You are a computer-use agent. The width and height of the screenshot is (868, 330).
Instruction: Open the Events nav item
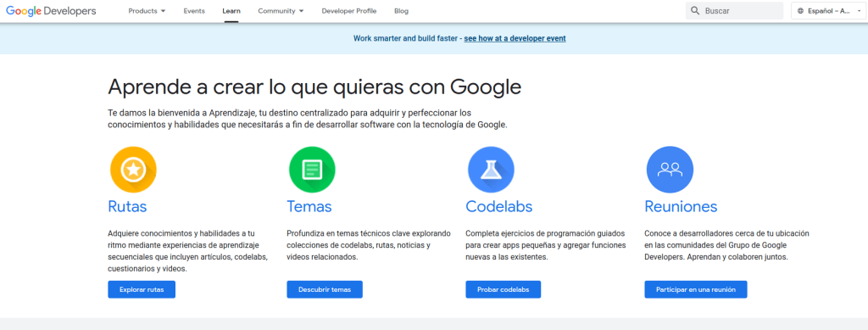[194, 11]
